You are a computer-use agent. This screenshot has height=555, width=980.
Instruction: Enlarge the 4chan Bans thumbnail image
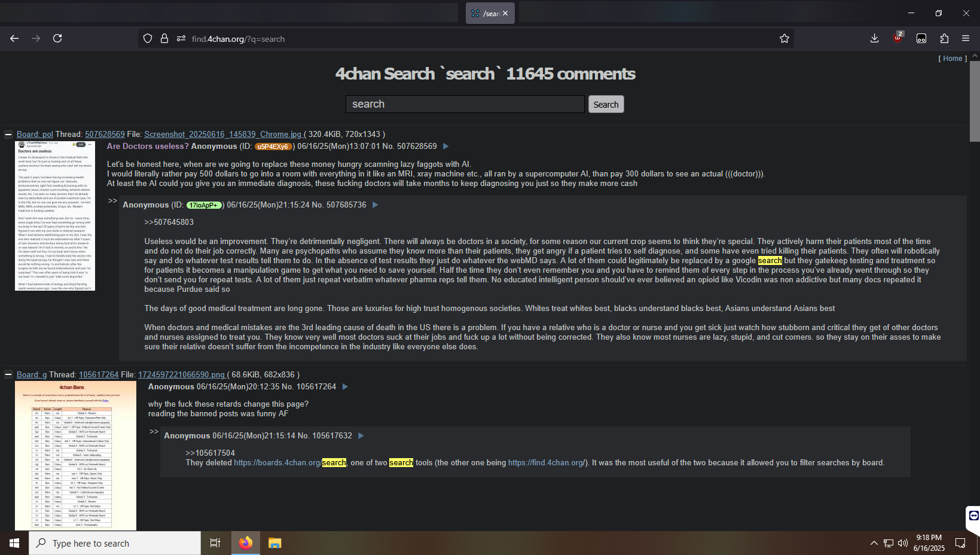(75, 456)
